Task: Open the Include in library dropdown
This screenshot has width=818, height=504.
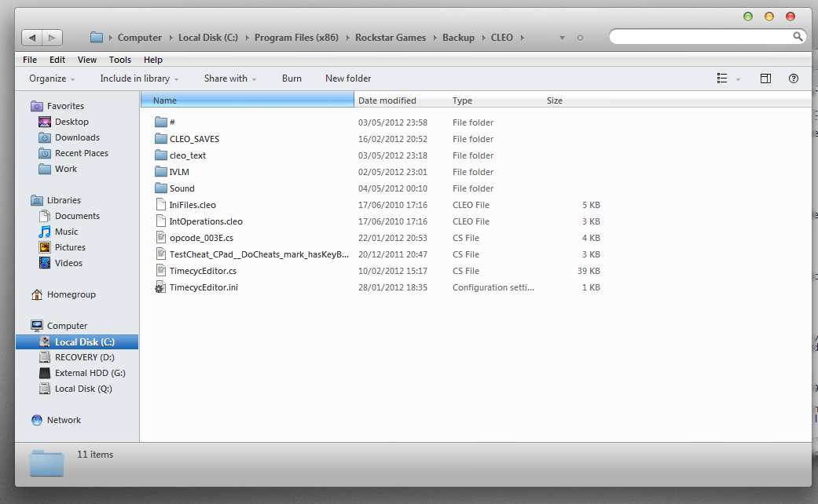Action: pos(139,79)
